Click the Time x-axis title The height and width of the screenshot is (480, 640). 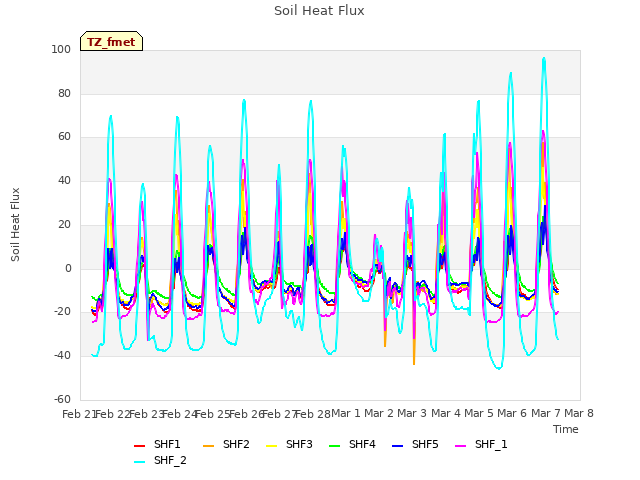click(566, 429)
